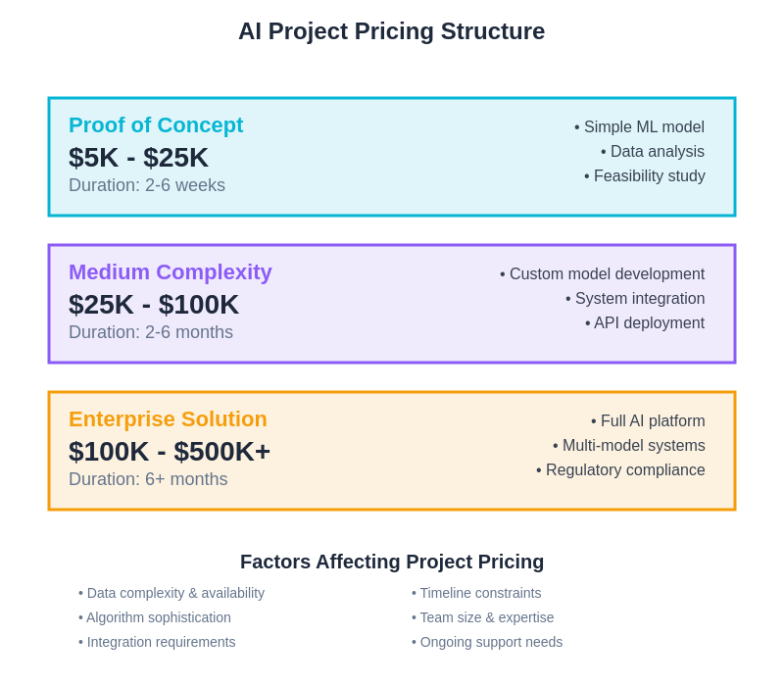Screen dimensions: 784x686
Task: Click the $25K - $100K price
Action: click(154, 304)
